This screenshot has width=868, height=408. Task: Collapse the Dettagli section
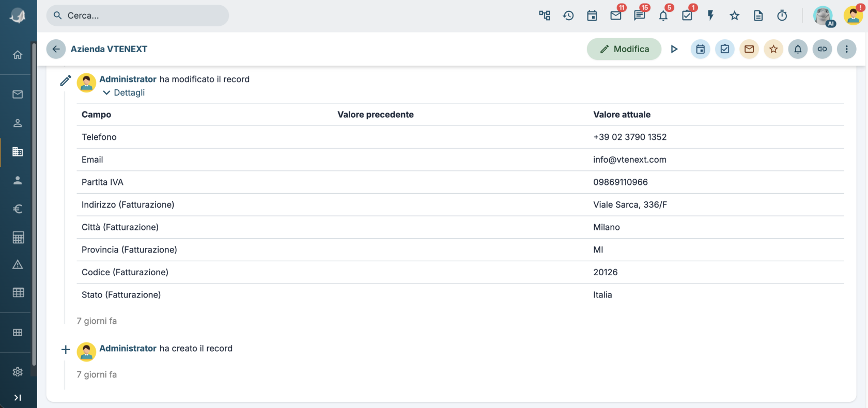(124, 92)
